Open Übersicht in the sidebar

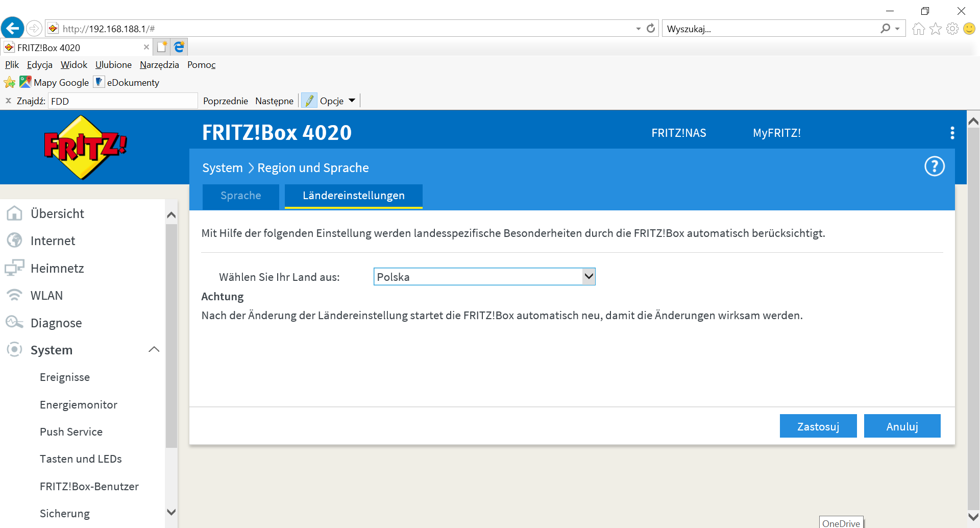click(x=57, y=213)
